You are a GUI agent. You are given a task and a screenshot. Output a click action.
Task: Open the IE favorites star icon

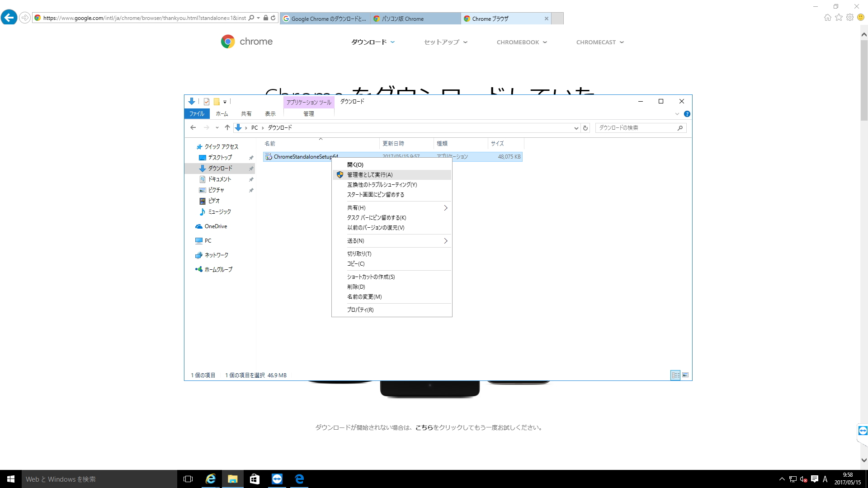(x=839, y=18)
